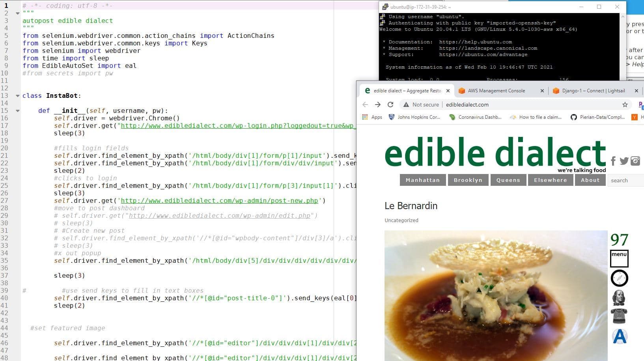Collapse the InstaBot class fold arrow
This screenshot has width=644, height=361.
point(17,95)
